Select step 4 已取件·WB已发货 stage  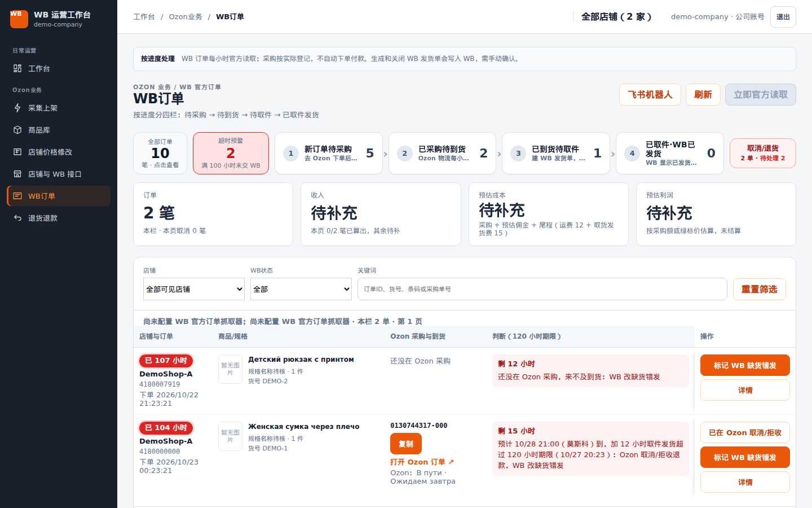pos(670,154)
